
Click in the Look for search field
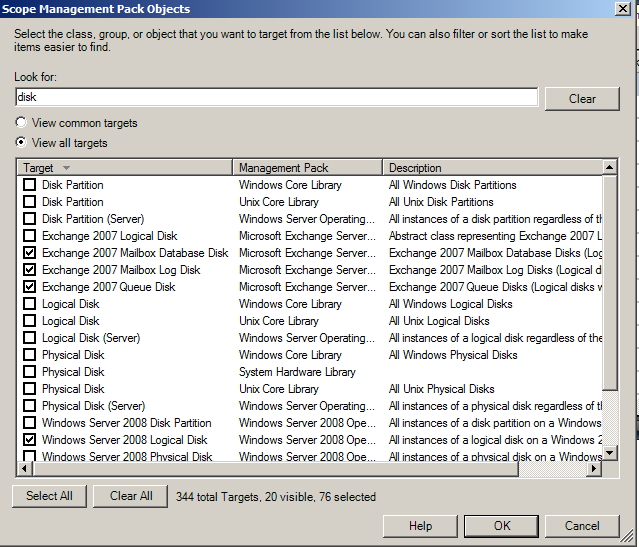(277, 97)
